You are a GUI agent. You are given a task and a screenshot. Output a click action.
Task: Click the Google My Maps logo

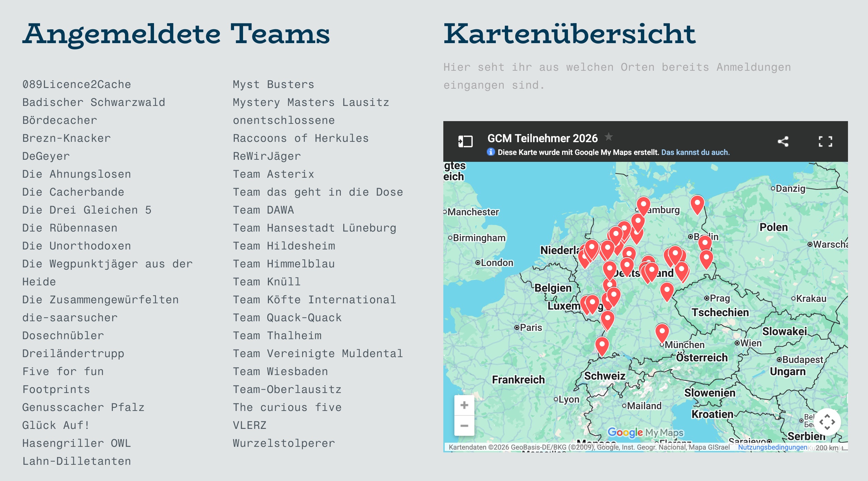(x=645, y=432)
